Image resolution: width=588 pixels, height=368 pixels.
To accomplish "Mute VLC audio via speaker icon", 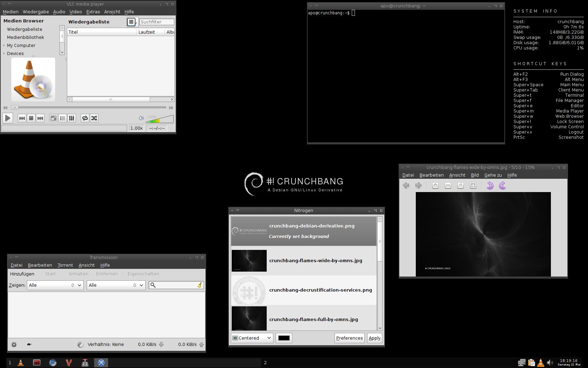I will [x=141, y=118].
